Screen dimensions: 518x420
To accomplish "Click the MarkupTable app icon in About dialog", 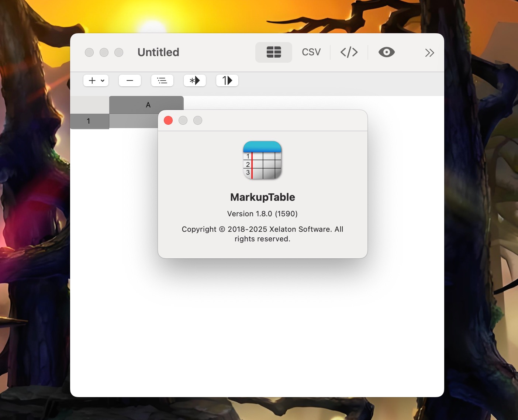I will [x=262, y=160].
